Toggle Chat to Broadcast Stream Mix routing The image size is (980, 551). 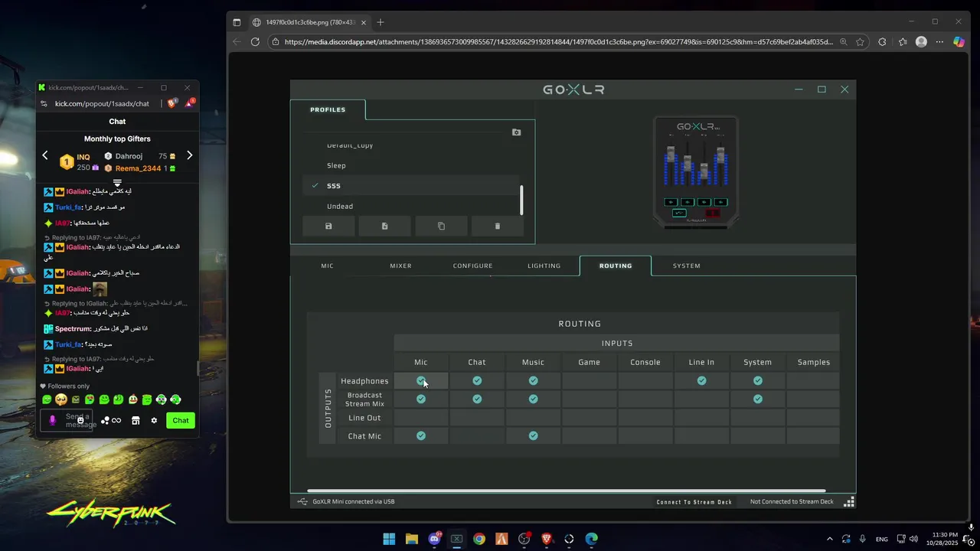(x=477, y=399)
